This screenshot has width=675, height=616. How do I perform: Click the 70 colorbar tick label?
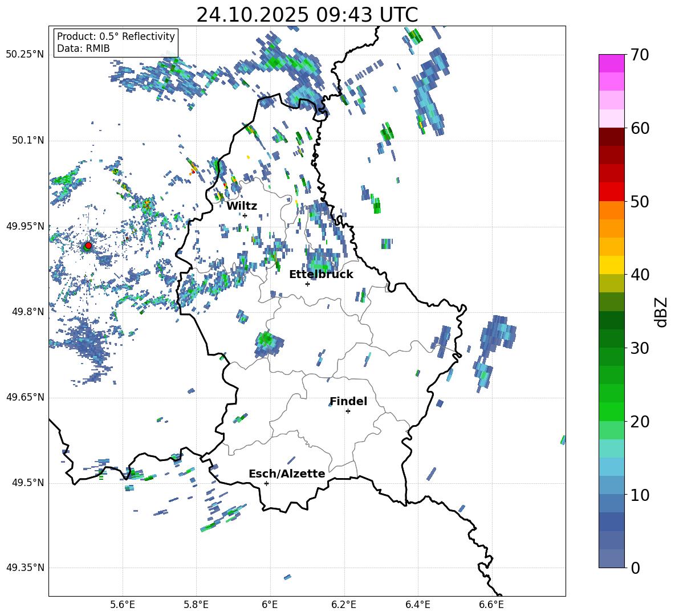[x=640, y=55]
